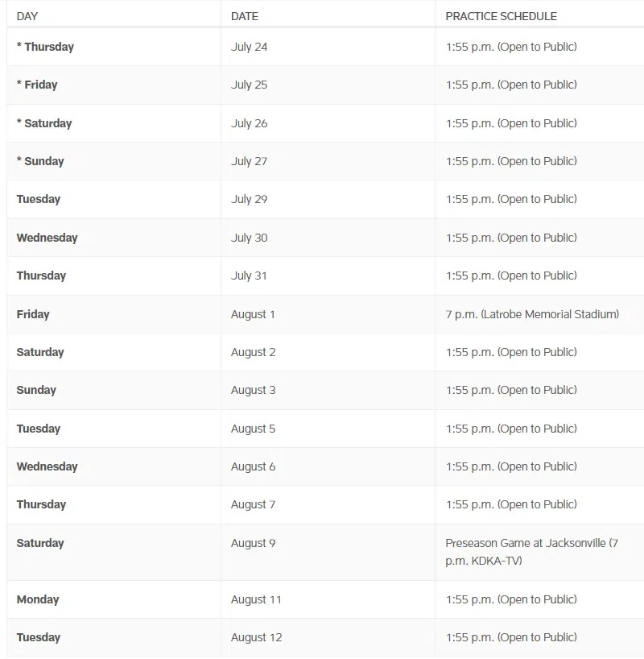
Task: Click the DAY column header
Action: click(27, 16)
